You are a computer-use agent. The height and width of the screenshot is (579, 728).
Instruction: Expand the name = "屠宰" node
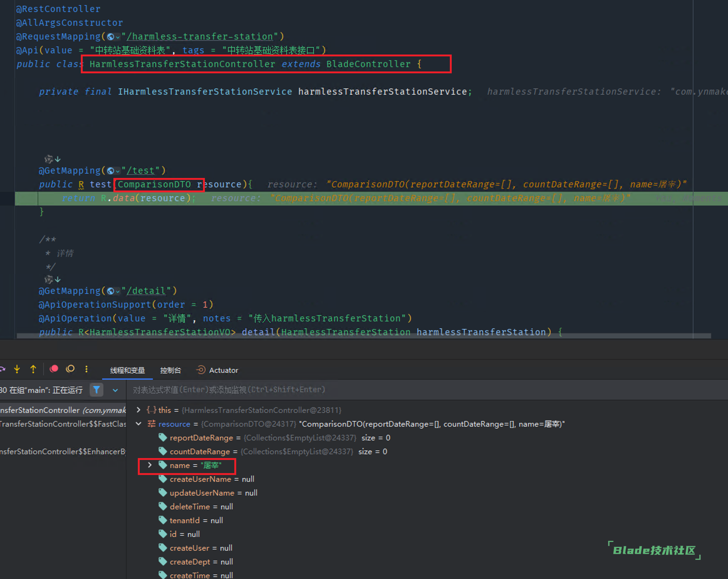[x=150, y=465]
